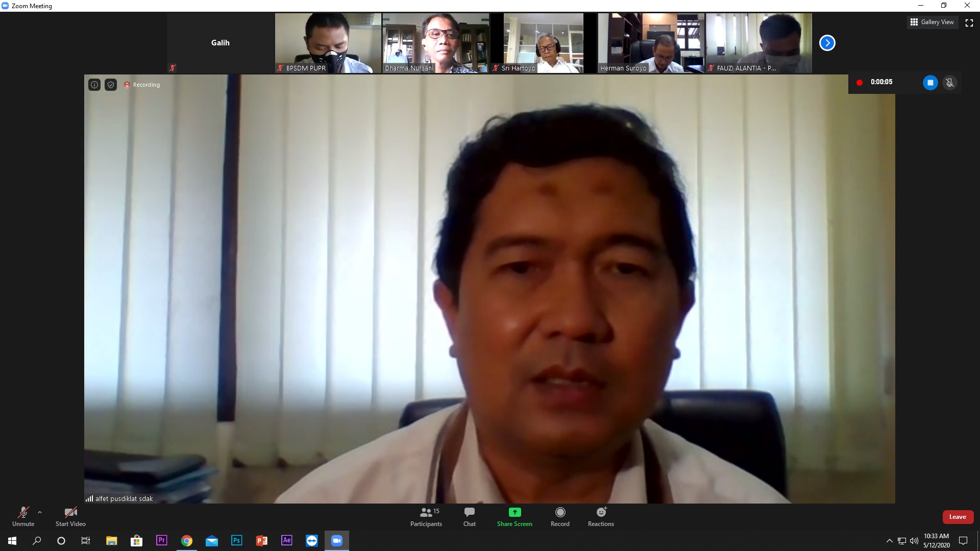Open Windows notification center
The height and width of the screenshot is (551, 980).
963,540
